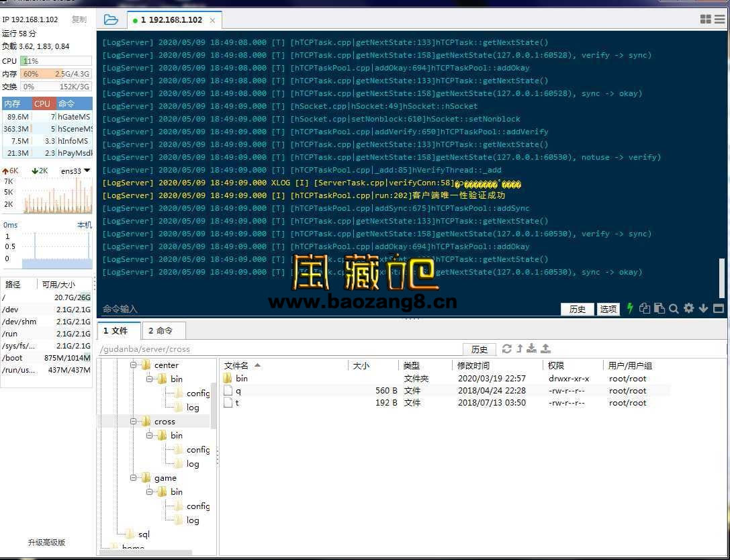Select the /dev/shm disk row
Viewport: 730px width, 560px height.
tap(46, 322)
